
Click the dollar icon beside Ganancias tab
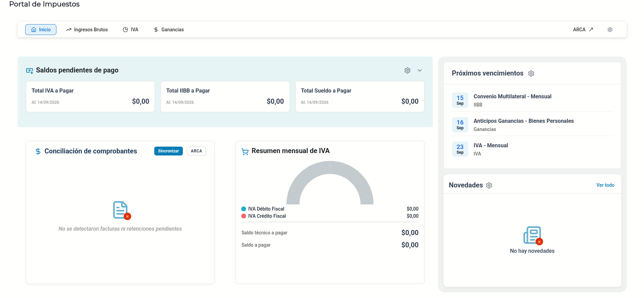156,30
